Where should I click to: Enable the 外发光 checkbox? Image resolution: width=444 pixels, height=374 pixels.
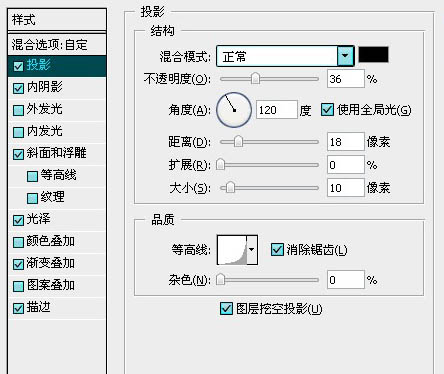click(18, 110)
